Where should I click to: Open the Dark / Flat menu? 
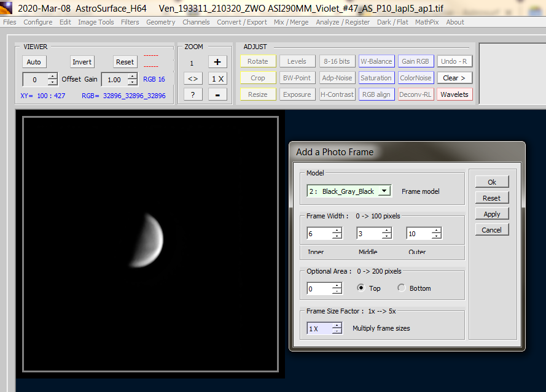pos(392,22)
